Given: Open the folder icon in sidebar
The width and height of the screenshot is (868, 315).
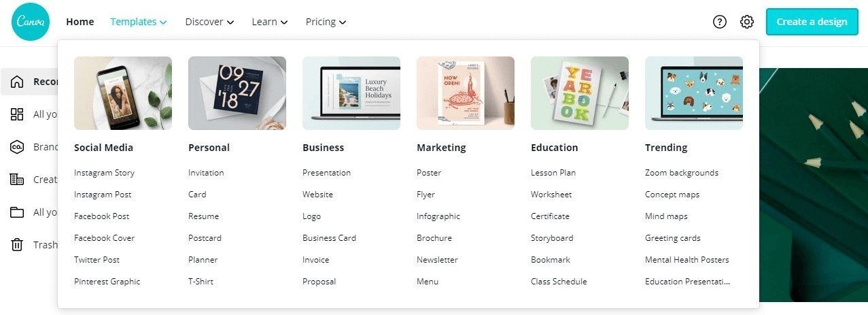Looking at the screenshot, I should (17, 212).
